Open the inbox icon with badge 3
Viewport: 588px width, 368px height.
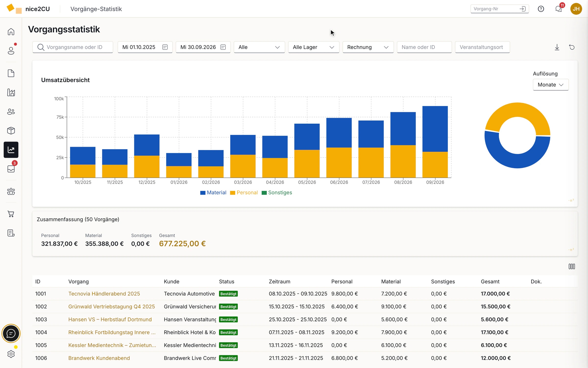tap(11, 169)
